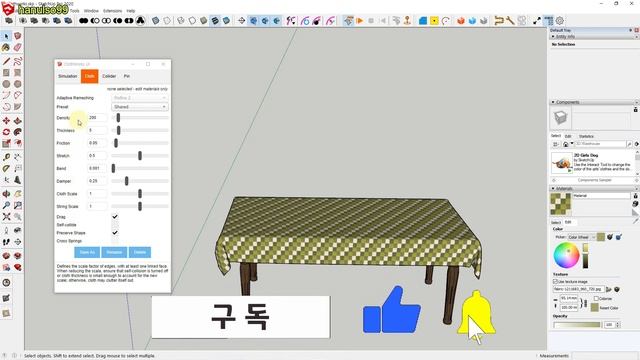Viewport: 640px width, 360px height.
Task: Click the wrench toolbar icon
Action: point(510,20)
